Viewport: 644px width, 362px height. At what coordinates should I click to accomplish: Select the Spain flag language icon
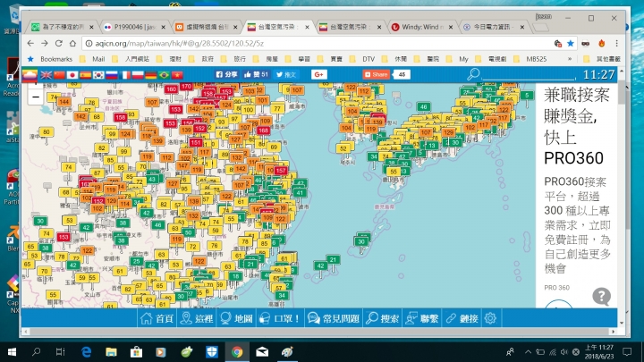[86, 75]
